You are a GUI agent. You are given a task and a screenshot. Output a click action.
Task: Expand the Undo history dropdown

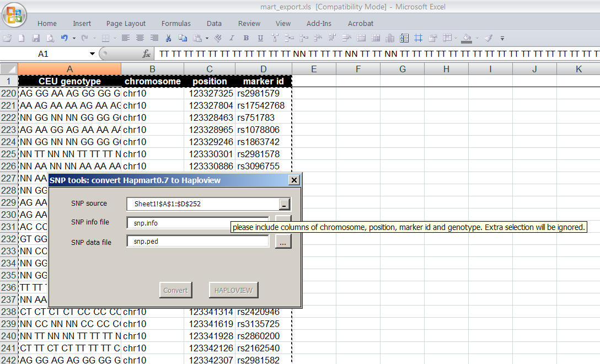coord(74,38)
